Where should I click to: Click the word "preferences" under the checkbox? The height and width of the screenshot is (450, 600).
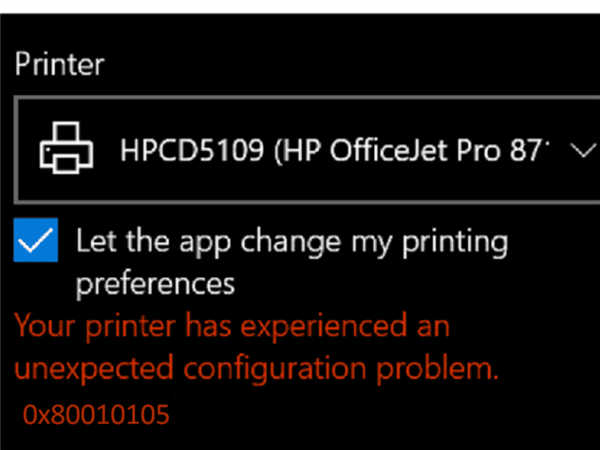click(155, 284)
